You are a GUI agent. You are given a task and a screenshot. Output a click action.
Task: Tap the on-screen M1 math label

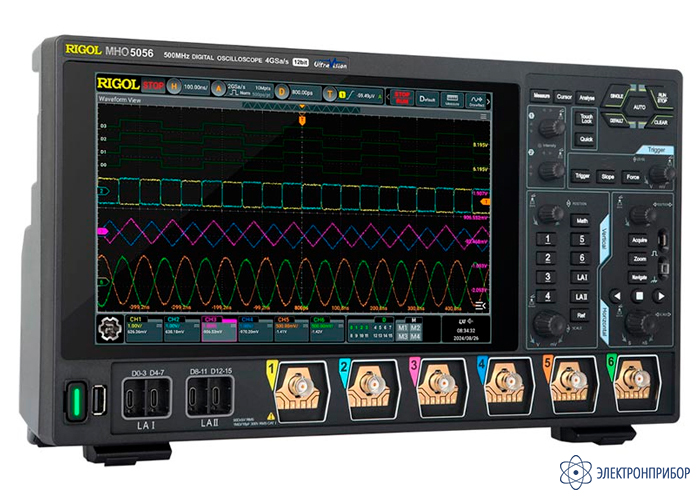[x=403, y=328]
